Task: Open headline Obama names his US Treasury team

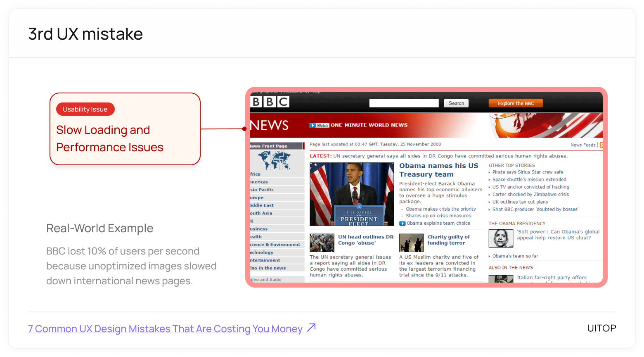Action: pos(439,170)
